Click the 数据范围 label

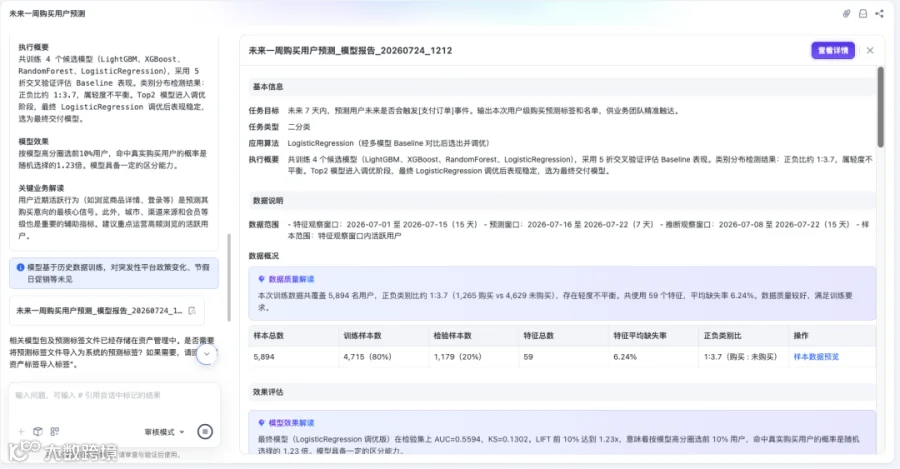pos(263,224)
